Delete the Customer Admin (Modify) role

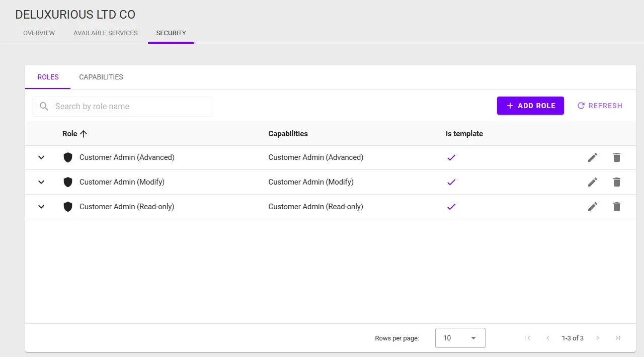point(617,182)
